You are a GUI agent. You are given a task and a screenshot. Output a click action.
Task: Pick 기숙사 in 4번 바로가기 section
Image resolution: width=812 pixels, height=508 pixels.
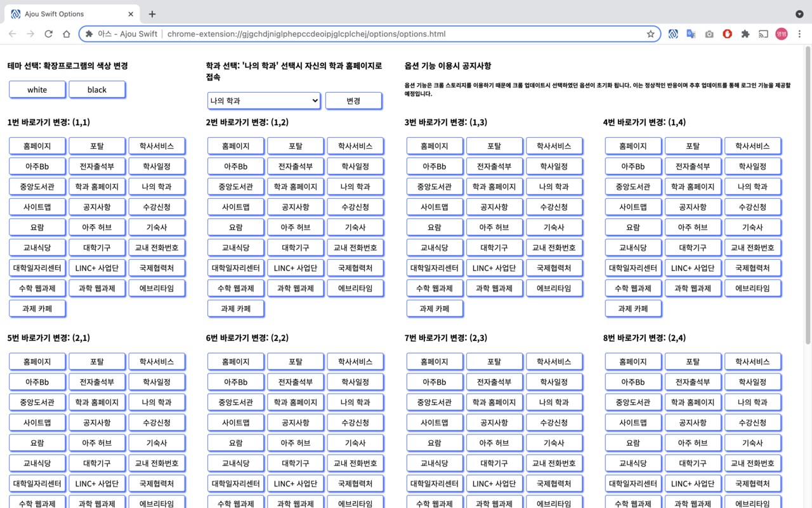(753, 227)
